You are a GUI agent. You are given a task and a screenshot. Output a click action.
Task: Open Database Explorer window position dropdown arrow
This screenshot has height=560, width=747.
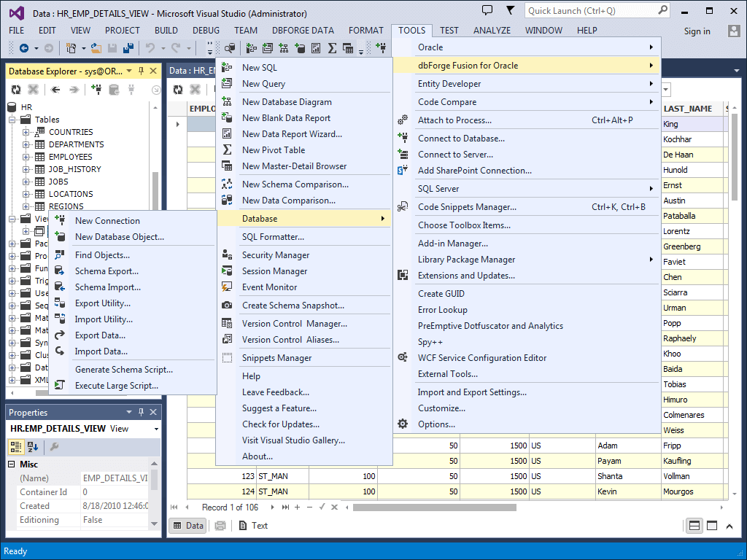[x=128, y=71]
